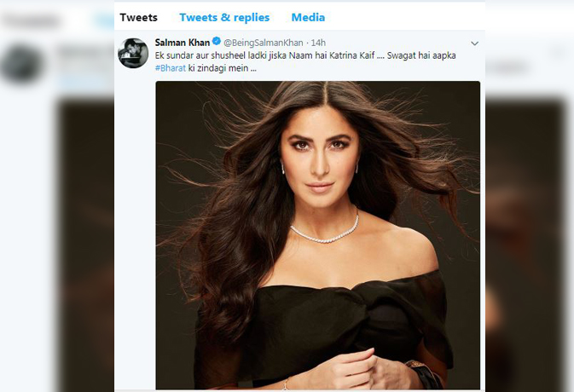
Task: Click the blurred Tweets label at top left
Action: (31, 19)
